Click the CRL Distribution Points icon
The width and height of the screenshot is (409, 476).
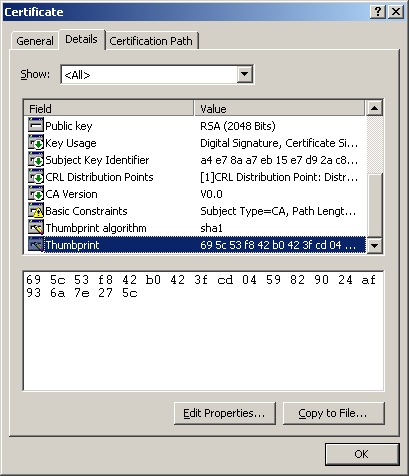[36, 177]
